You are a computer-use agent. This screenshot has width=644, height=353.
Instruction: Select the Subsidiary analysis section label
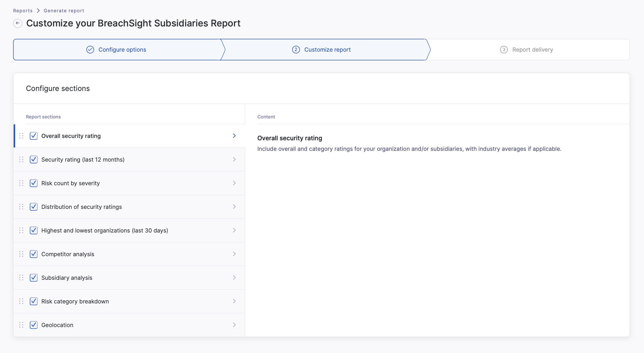point(67,278)
